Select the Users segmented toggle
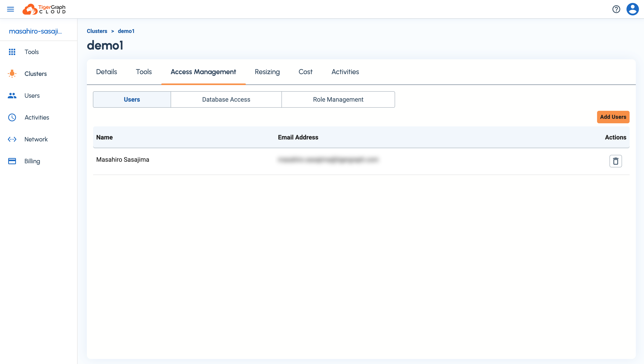 [132, 99]
